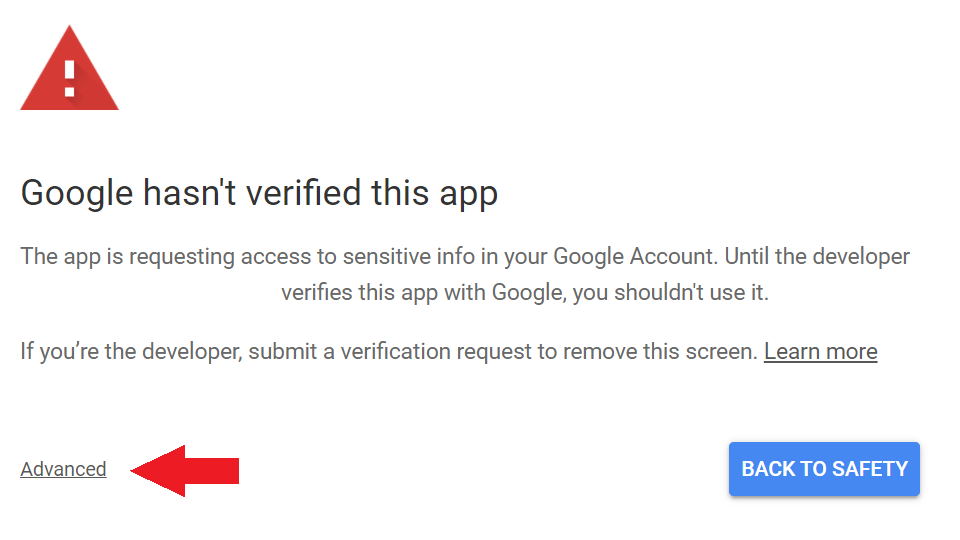Click the "Until the developer" text
960x540 pixels.
(817, 256)
